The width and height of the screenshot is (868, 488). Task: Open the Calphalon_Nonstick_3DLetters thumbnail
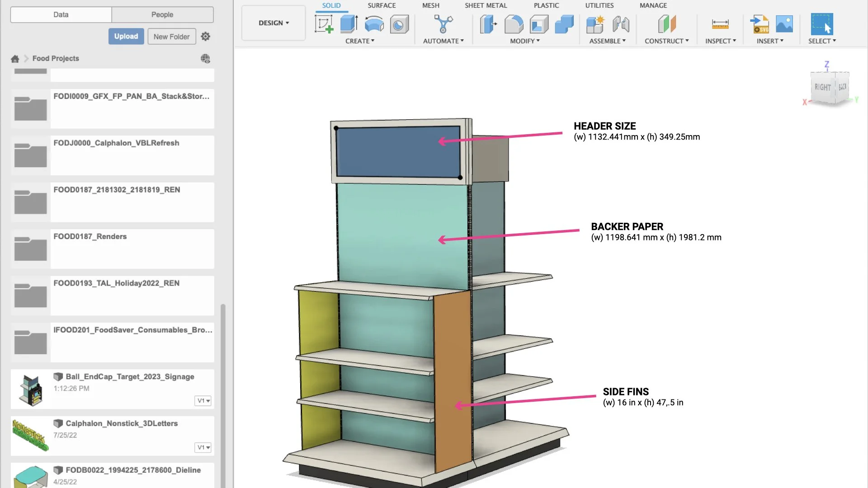click(x=30, y=435)
